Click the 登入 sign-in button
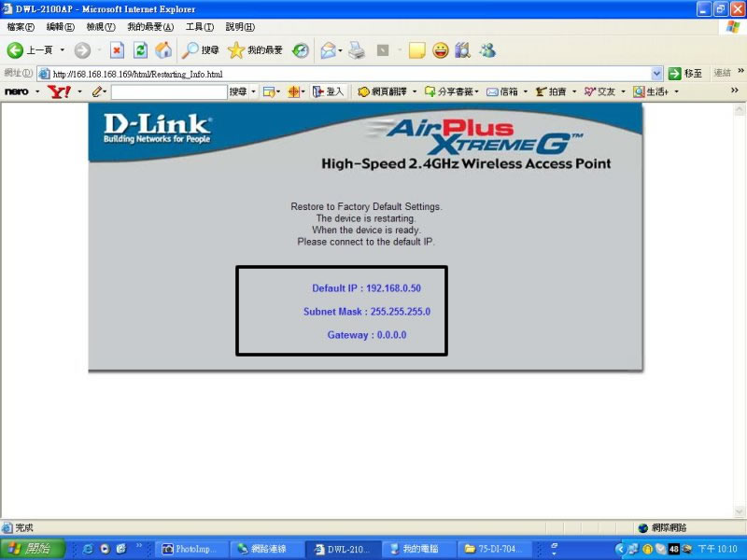The height and width of the screenshot is (560, 747). (328, 91)
